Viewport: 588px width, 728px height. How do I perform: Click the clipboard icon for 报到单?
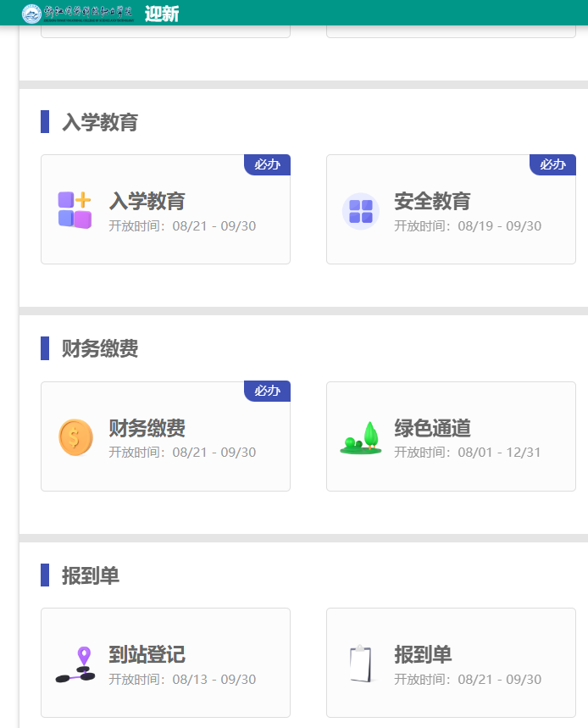coord(360,664)
